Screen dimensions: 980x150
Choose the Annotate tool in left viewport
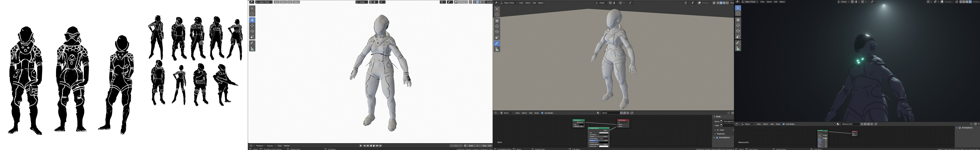(x=252, y=43)
